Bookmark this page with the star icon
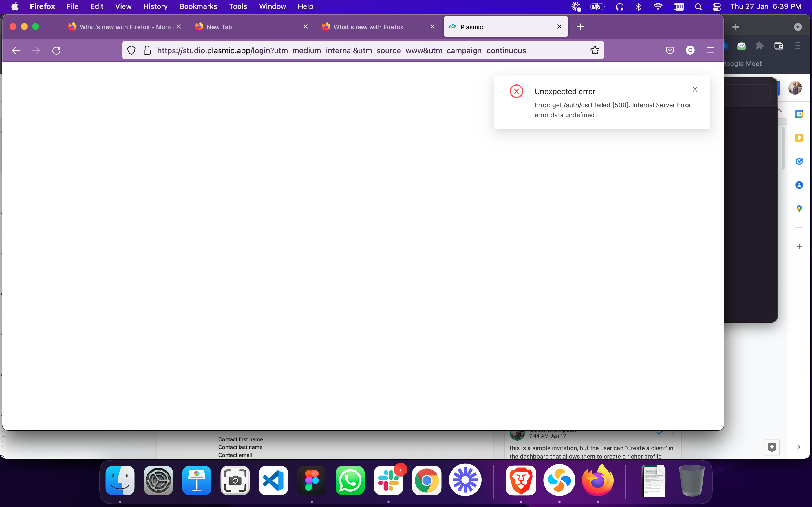812x507 pixels. [595, 50]
